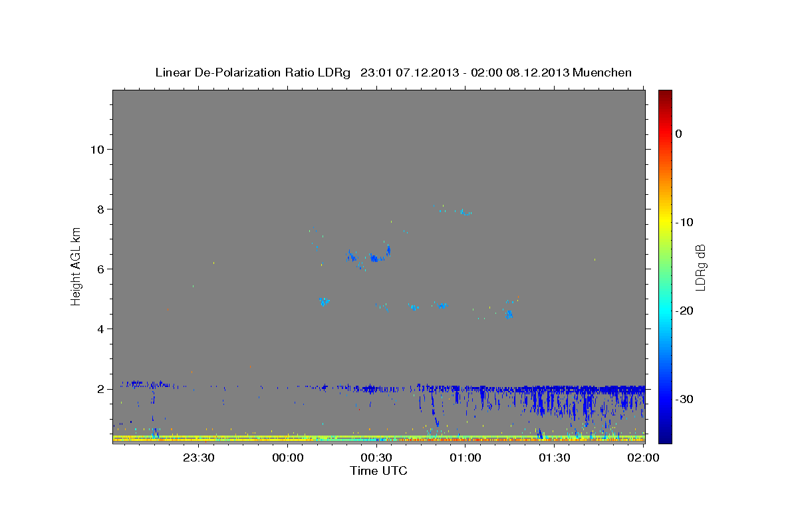
Task: Click the height tick label 10
Action: 96,149
